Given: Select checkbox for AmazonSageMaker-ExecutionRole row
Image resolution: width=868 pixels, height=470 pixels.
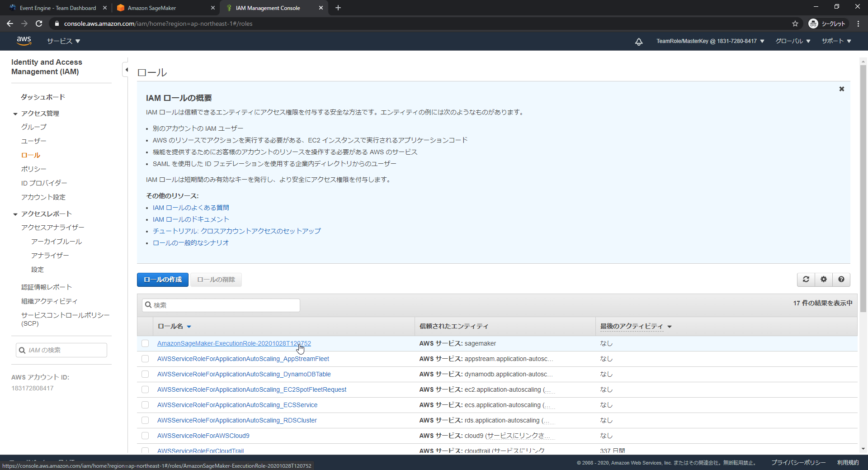Looking at the screenshot, I should (x=145, y=343).
